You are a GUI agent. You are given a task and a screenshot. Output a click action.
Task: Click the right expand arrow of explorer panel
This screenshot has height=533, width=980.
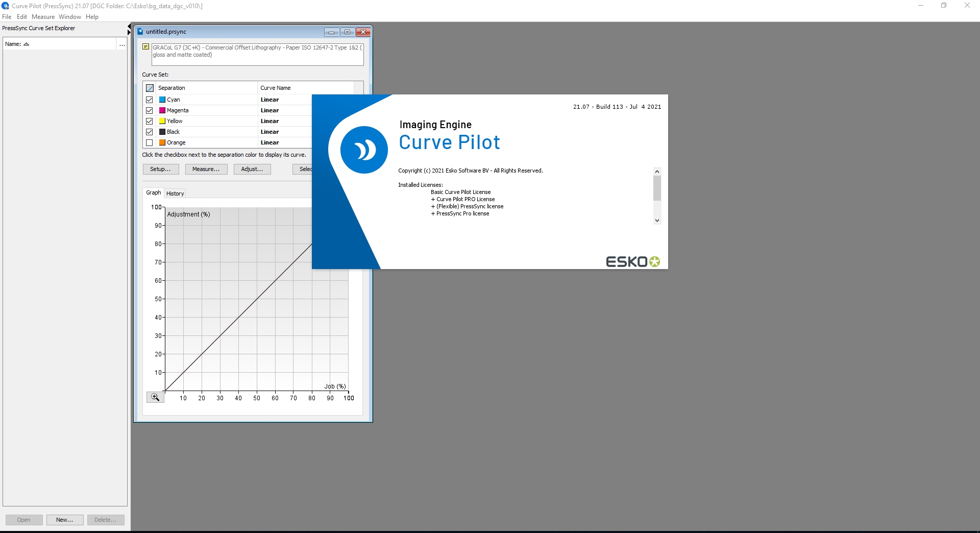[129, 32]
